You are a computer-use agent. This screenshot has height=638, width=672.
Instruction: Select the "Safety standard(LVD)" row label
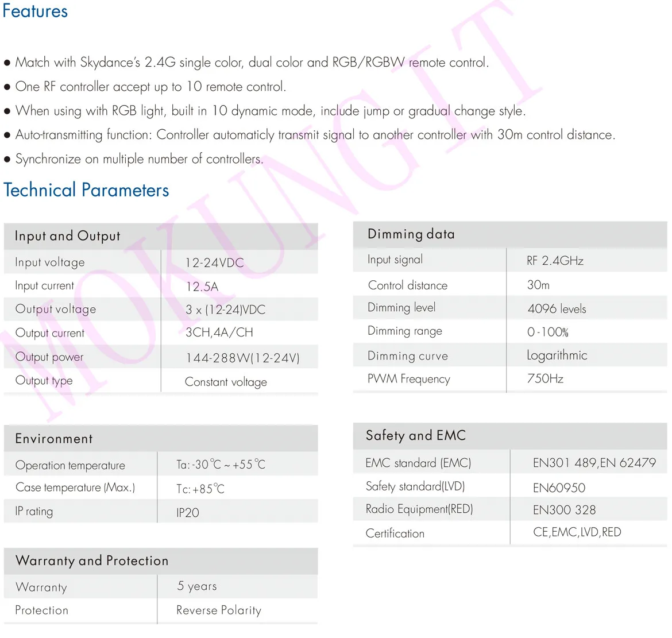point(415,486)
